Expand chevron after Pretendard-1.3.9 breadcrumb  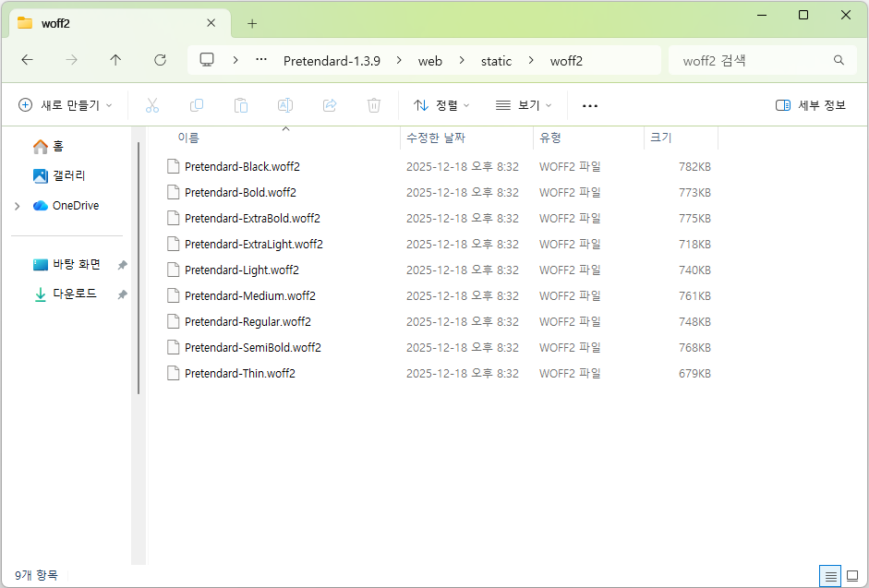click(x=399, y=60)
